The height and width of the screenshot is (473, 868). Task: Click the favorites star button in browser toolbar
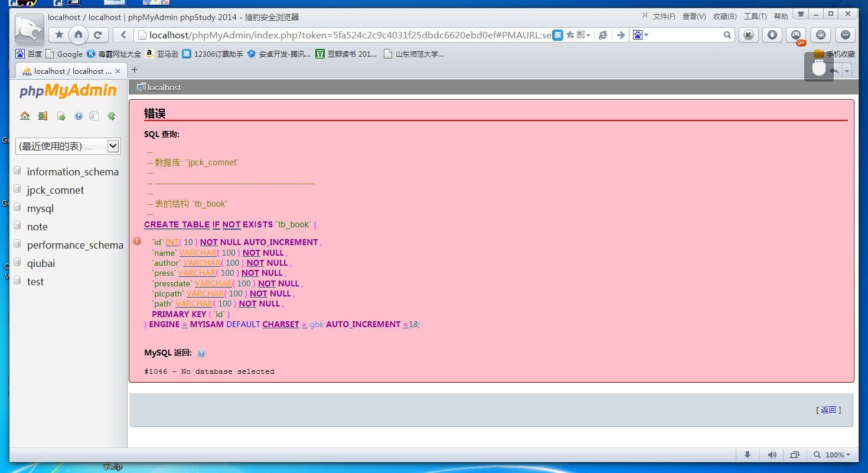(x=60, y=35)
